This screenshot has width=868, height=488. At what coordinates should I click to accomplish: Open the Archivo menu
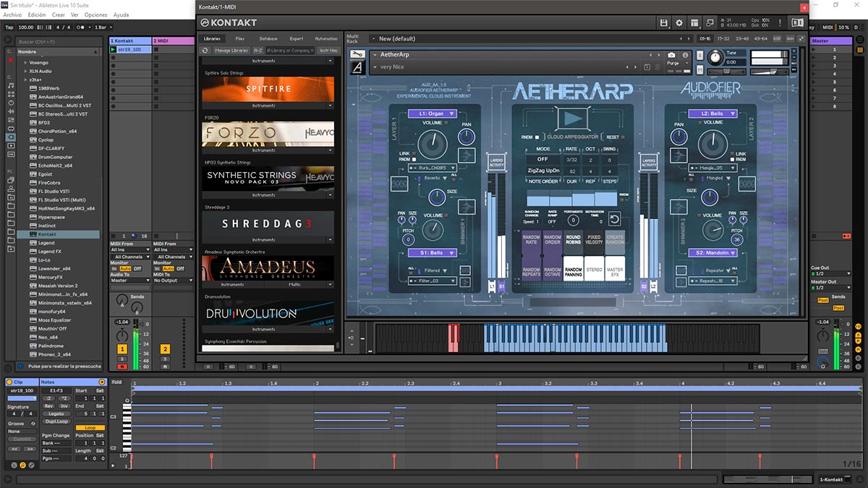tap(13, 14)
